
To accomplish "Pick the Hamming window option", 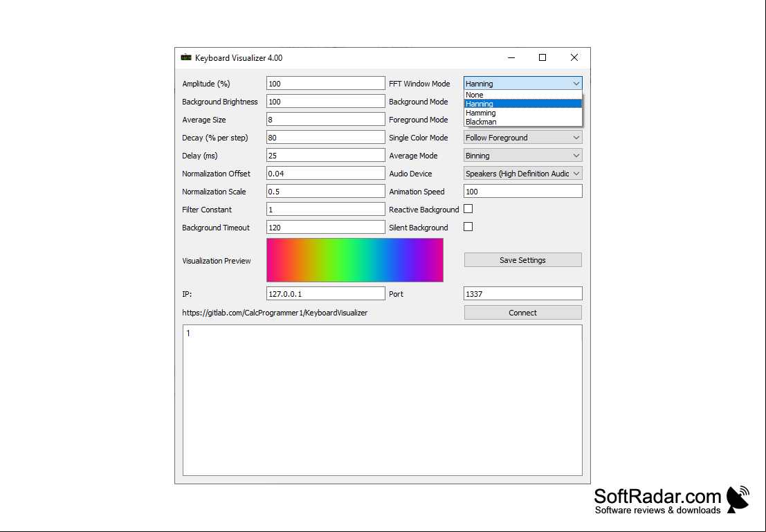I will [522, 113].
